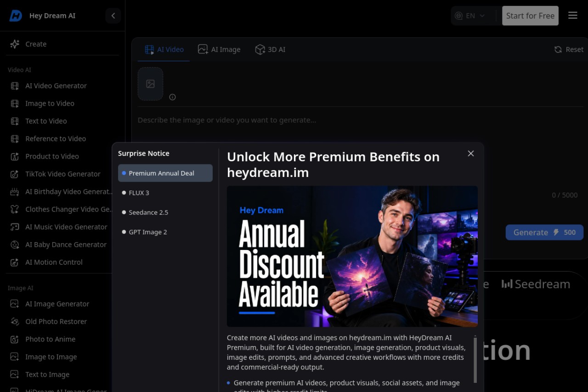The image size is (588, 392).
Task: Open the hamburger menu icon
Action: tap(572, 16)
